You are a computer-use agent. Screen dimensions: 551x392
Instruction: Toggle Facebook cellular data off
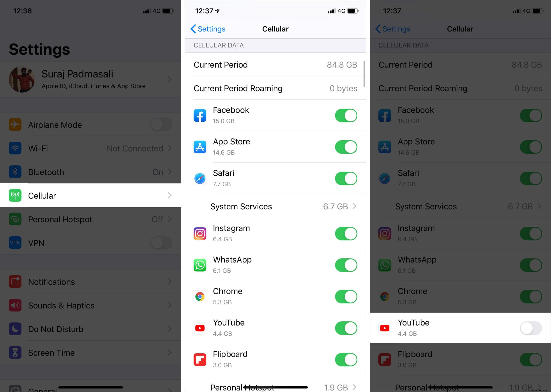pos(346,115)
